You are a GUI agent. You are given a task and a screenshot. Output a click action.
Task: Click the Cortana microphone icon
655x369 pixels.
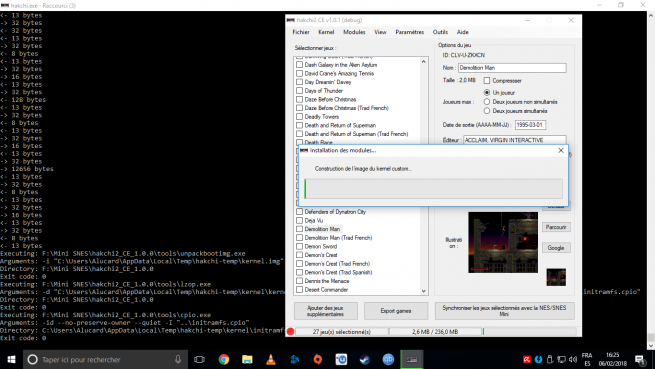[x=178, y=359]
